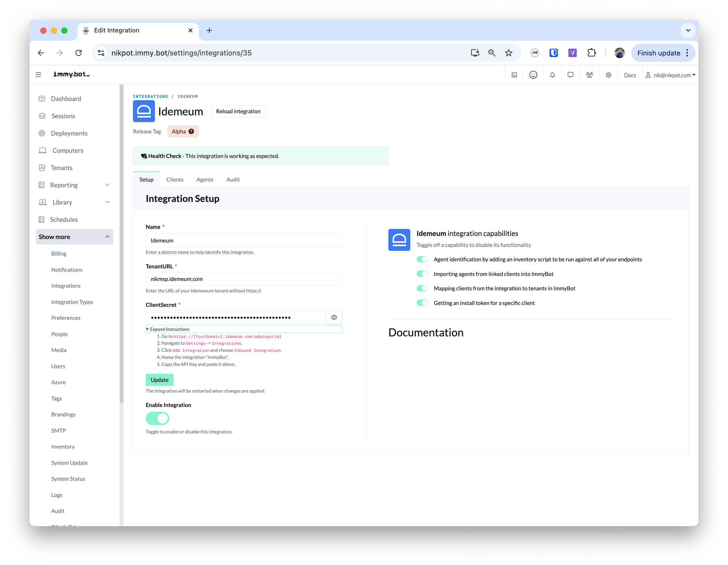The height and width of the screenshot is (565, 728).
Task: Click the people group icon in header
Action: [x=589, y=75]
